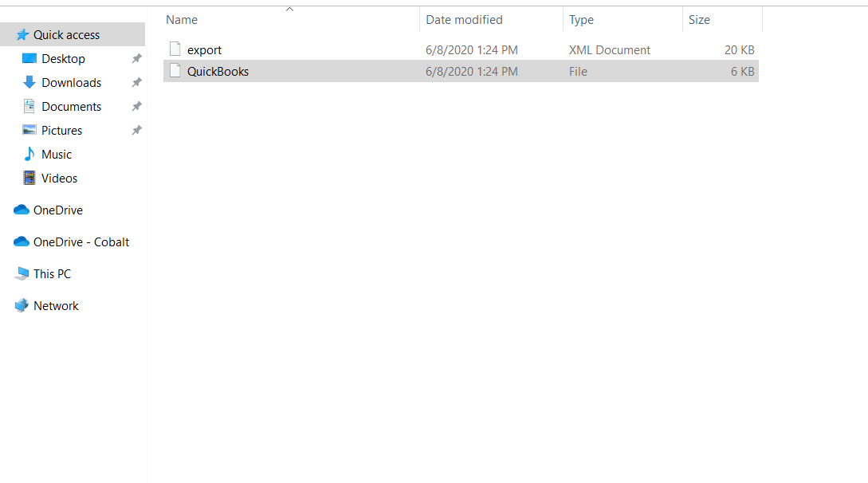This screenshot has height=483, width=868.
Task: Sort by Type column header
Action: (x=581, y=20)
